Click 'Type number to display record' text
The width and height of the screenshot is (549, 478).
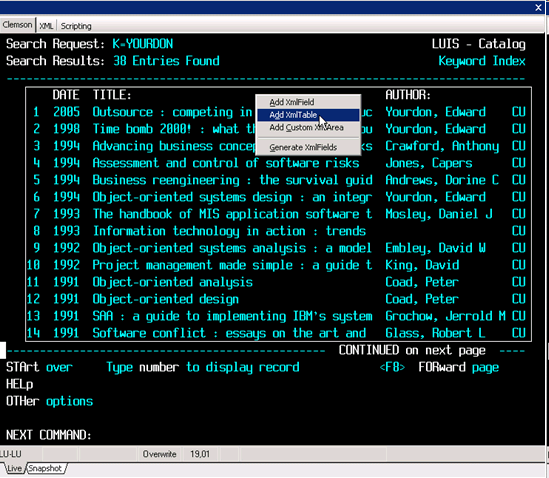click(x=203, y=367)
